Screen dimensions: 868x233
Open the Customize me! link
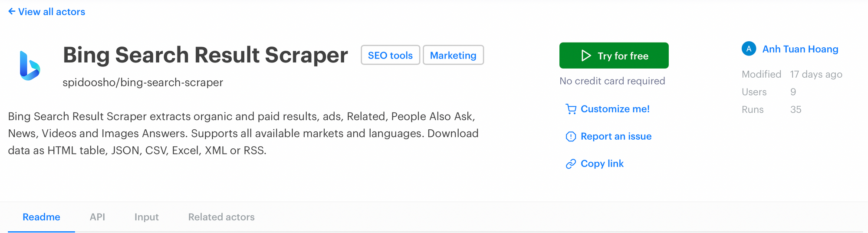coord(615,109)
